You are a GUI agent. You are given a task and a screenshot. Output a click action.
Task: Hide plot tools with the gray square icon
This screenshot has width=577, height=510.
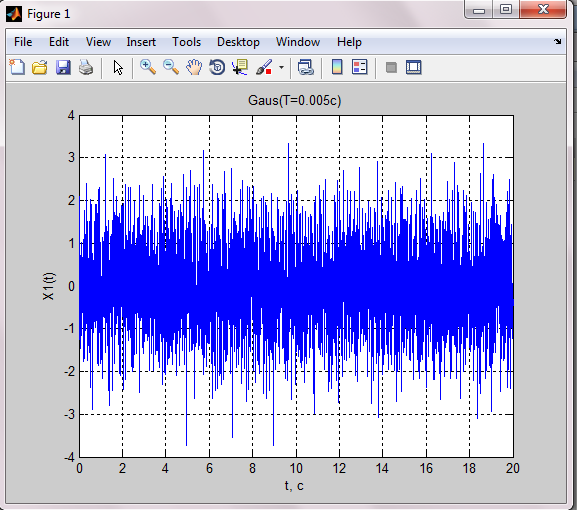pyautogui.click(x=391, y=68)
